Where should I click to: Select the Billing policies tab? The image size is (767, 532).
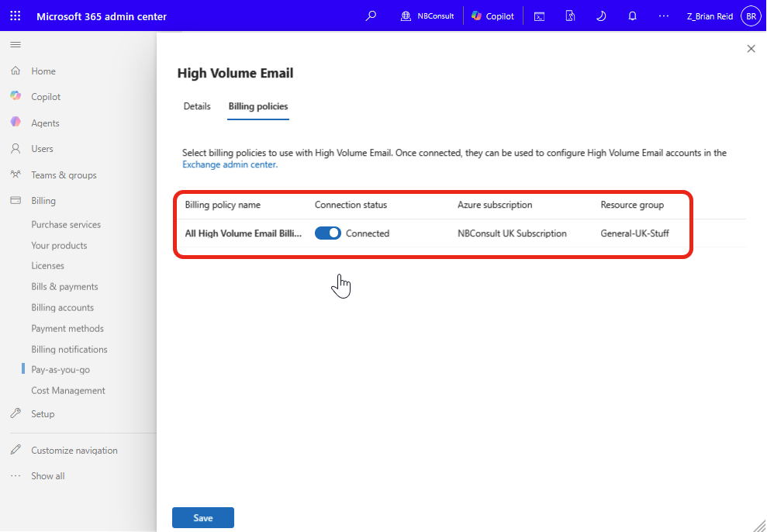[258, 106]
